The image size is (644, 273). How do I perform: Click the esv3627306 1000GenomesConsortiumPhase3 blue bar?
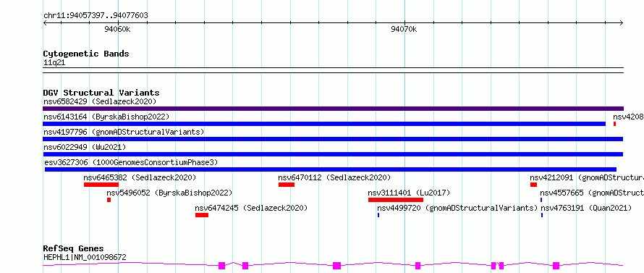tap(331, 169)
